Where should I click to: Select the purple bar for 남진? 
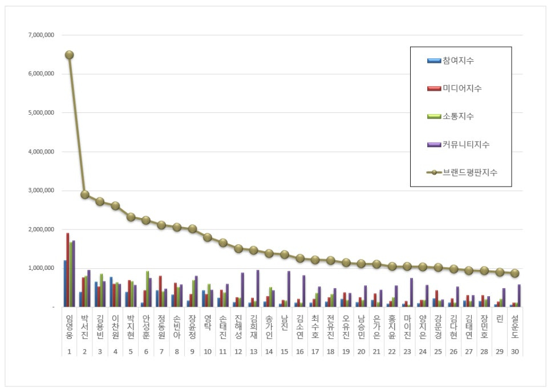click(x=289, y=289)
